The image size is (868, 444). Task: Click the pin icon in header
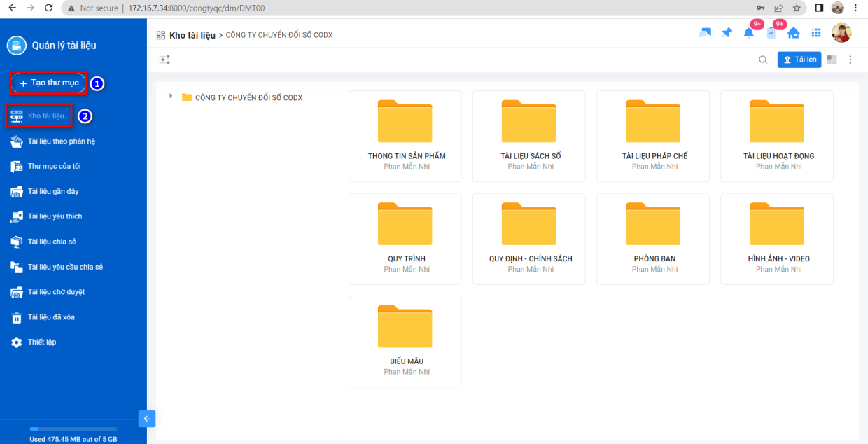click(727, 33)
